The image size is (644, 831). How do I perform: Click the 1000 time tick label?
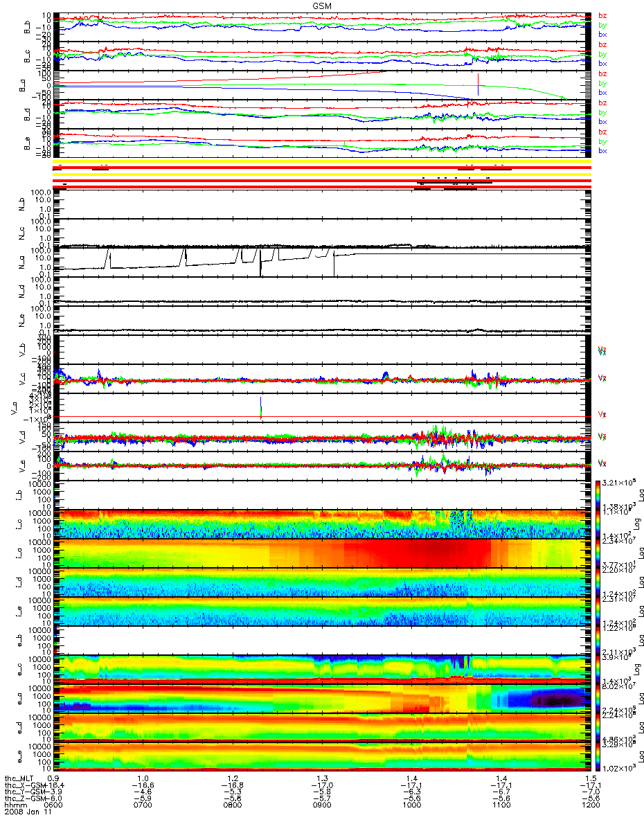pos(411,805)
